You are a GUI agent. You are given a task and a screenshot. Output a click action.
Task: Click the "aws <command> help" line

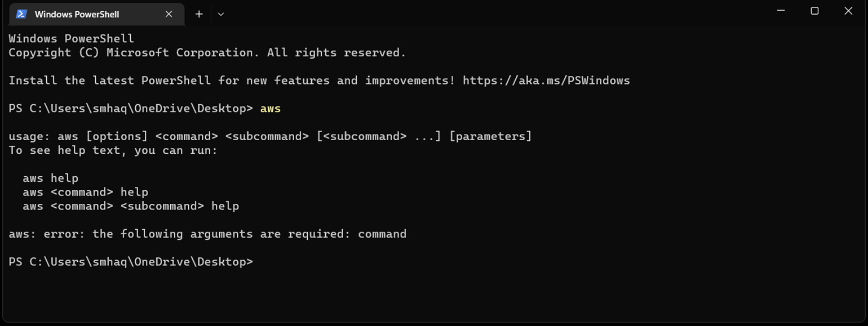pyautogui.click(x=85, y=192)
